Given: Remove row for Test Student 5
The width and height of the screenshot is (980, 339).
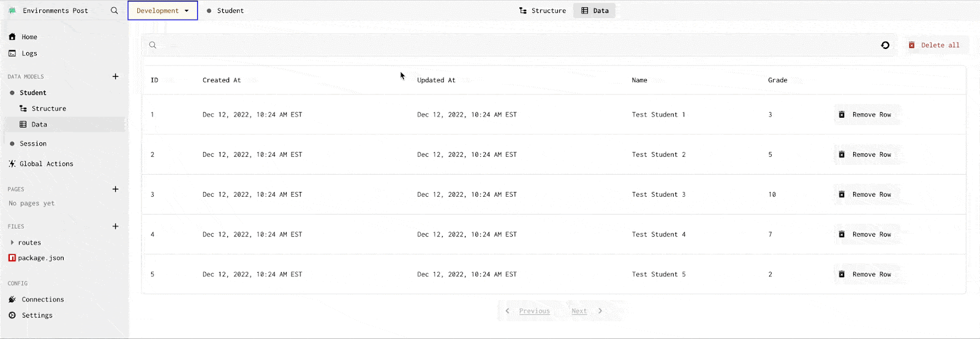Looking at the screenshot, I should (865, 274).
